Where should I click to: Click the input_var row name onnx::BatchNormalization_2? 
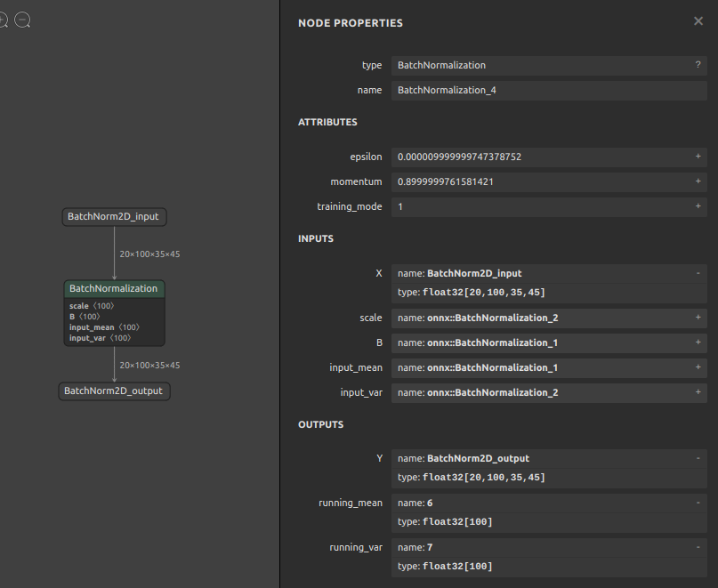pos(493,392)
